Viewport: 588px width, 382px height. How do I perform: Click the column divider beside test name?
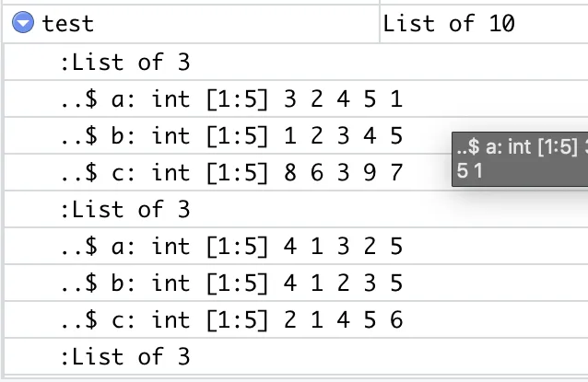380,24
